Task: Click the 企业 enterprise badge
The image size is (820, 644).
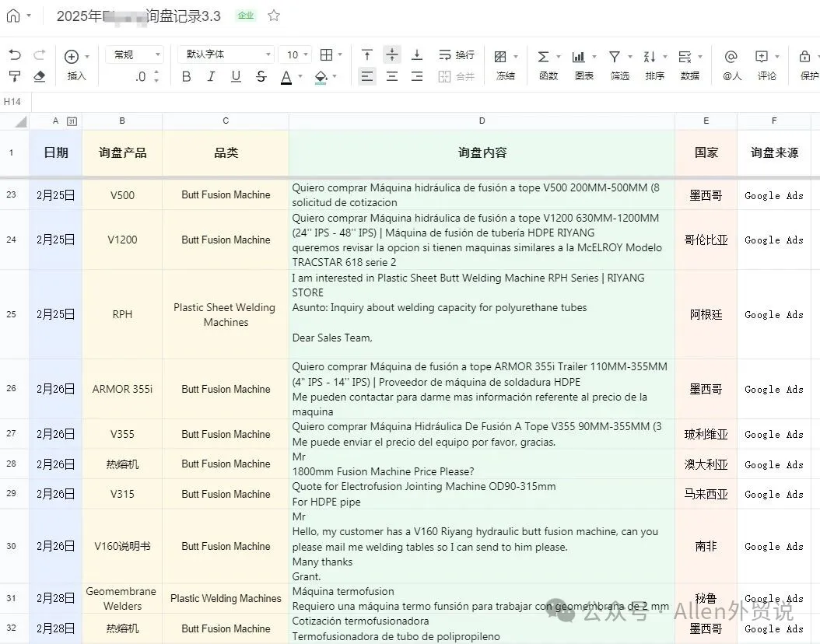Action: 245,16
